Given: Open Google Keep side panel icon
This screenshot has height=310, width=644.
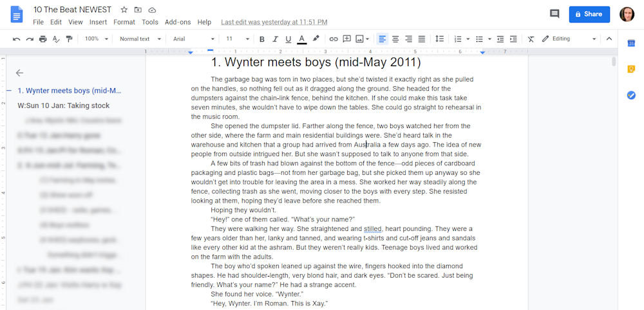Looking at the screenshot, I should [631, 69].
